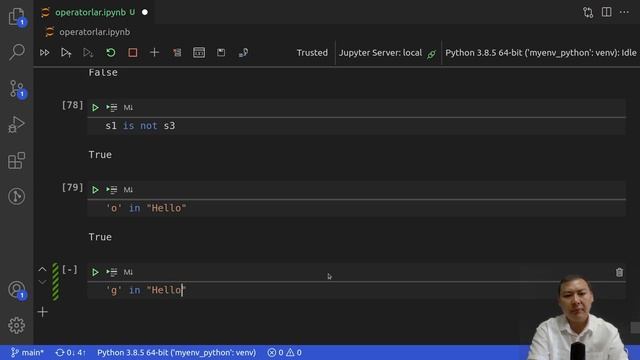The width and height of the screenshot is (640, 360).
Task: Restart the Jupyter kernel
Action: click(111, 53)
